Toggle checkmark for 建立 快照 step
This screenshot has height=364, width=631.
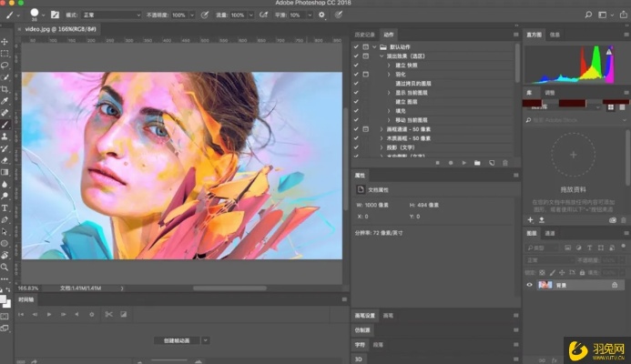(x=356, y=66)
